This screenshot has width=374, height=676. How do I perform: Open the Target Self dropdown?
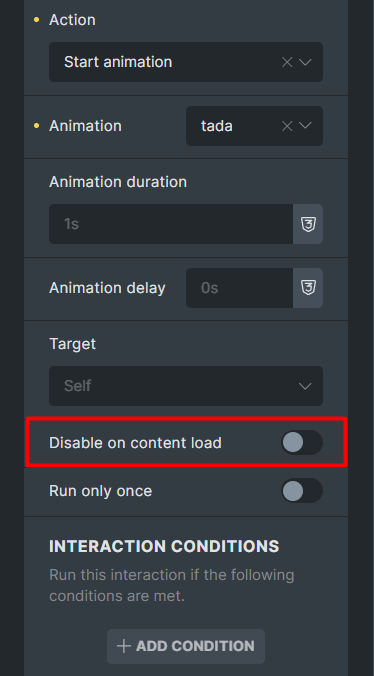click(x=186, y=386)
